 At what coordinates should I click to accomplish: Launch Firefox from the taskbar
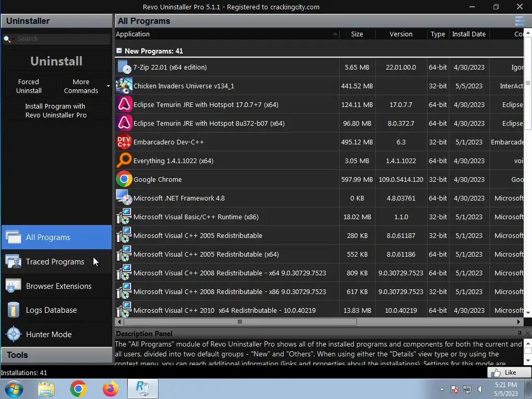[111, 389]
